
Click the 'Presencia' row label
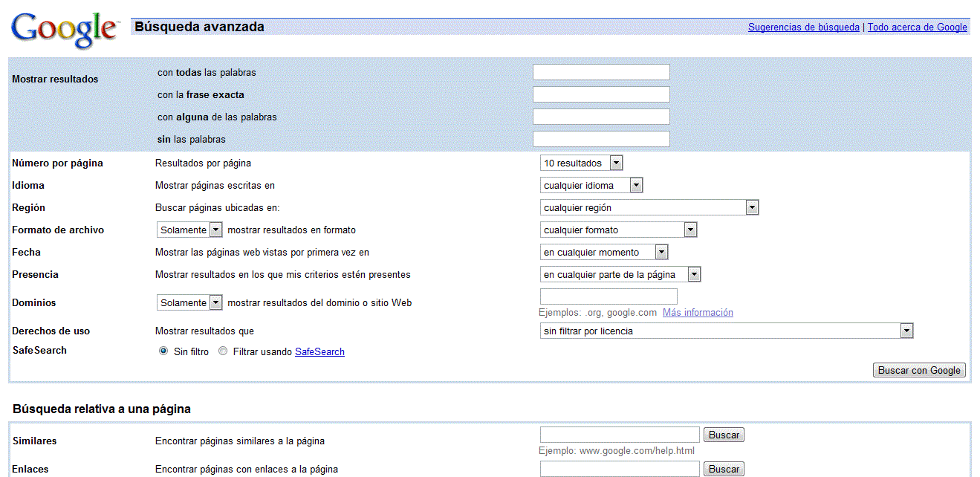coord(35,275)
